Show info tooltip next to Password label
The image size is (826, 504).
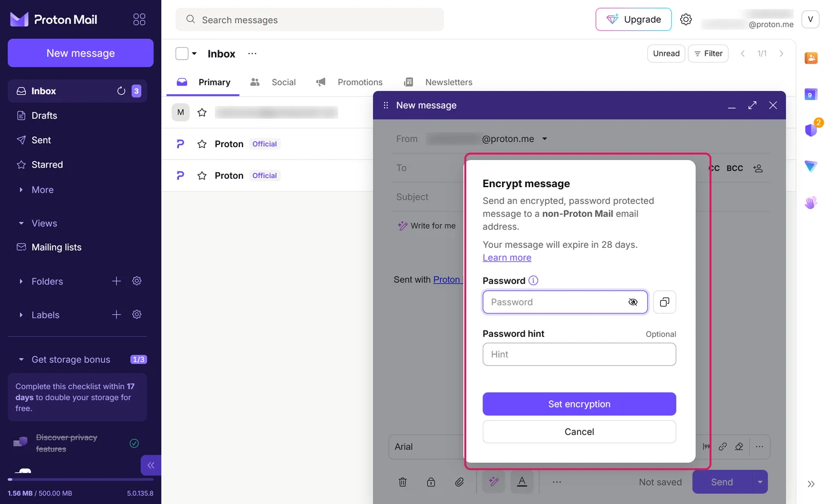click(x=533, y=281)
